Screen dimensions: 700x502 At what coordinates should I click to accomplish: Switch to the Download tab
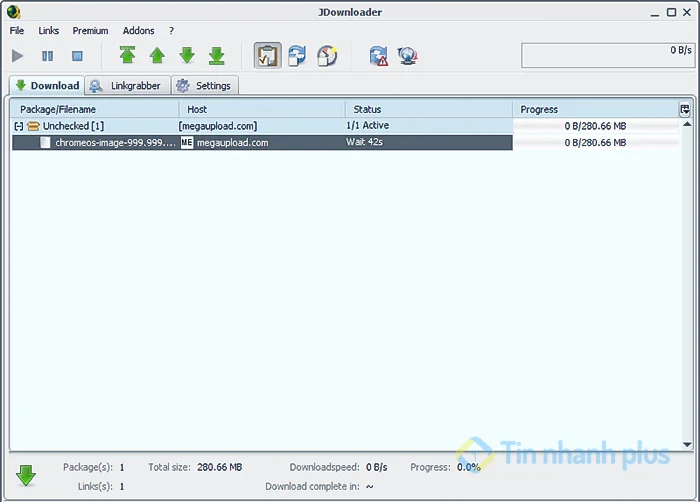47,85
